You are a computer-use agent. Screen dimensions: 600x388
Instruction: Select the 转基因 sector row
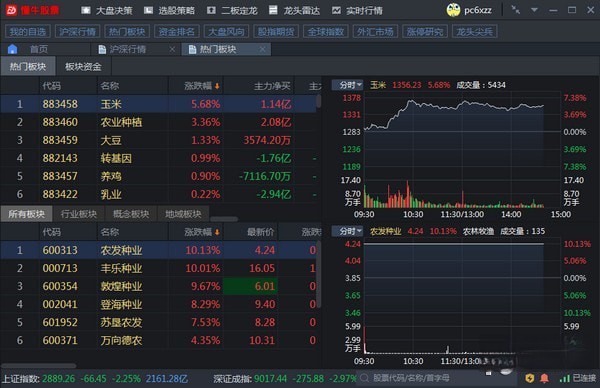click(x=158, y=158)
